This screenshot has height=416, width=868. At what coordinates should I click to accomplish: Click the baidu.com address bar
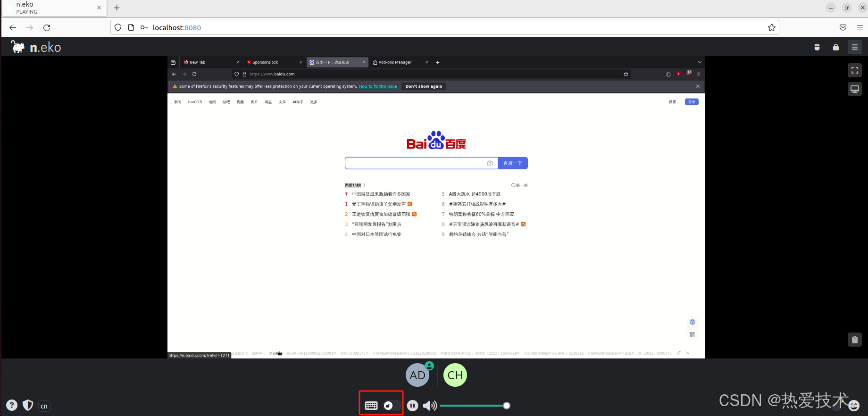coord(432,74)
